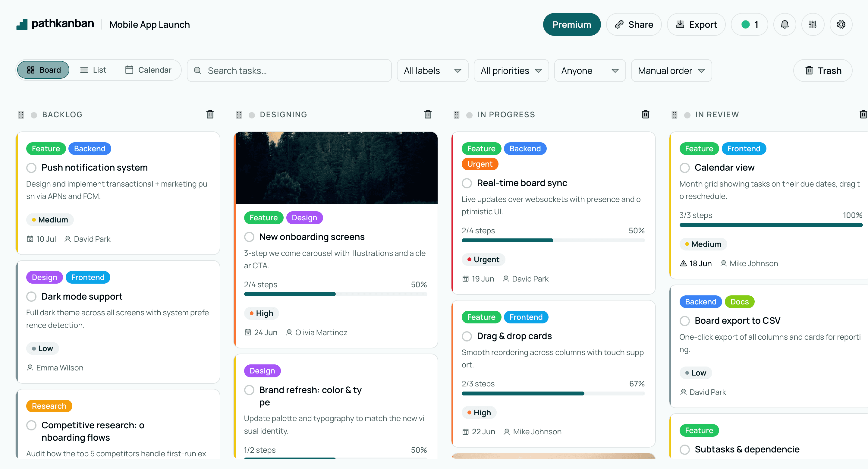Open the All priorities dropdown

[511, 71]
